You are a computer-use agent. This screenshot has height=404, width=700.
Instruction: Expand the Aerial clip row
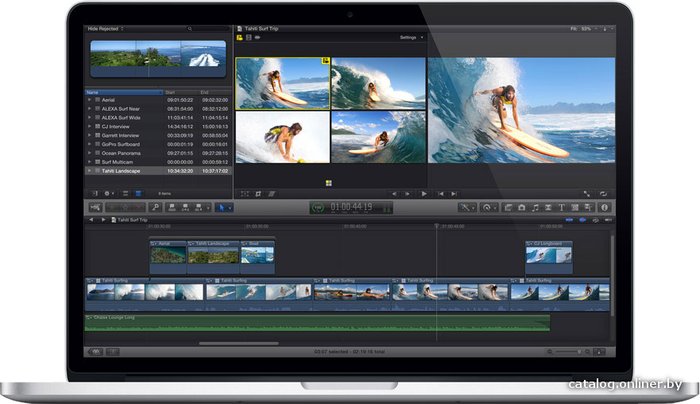point(89,100)
